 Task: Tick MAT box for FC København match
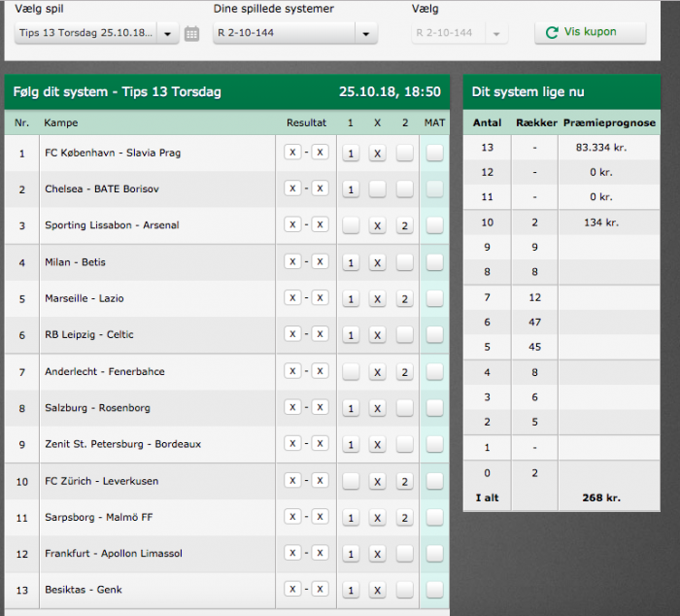(x=434, y=154)
